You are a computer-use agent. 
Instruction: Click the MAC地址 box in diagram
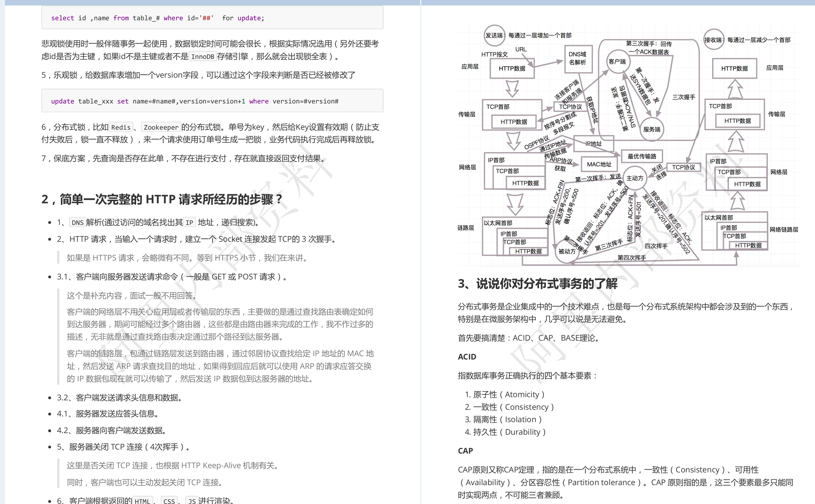coord(599,164)
